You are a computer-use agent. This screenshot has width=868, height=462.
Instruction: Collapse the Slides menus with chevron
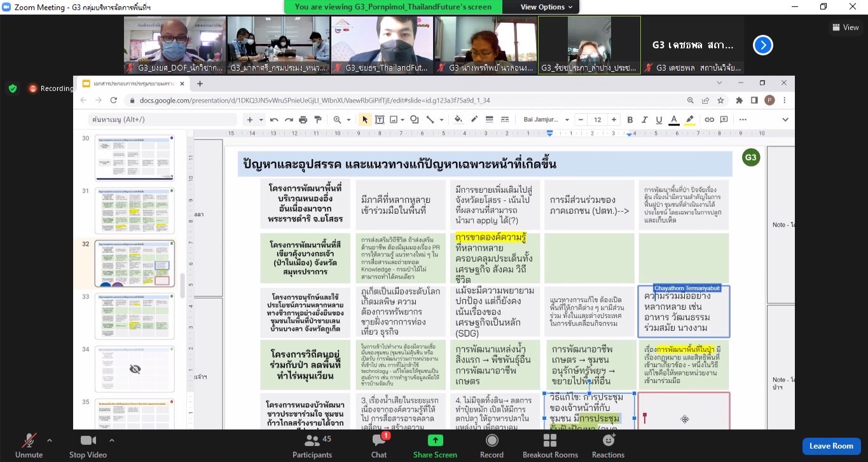(x=785, y=120)
